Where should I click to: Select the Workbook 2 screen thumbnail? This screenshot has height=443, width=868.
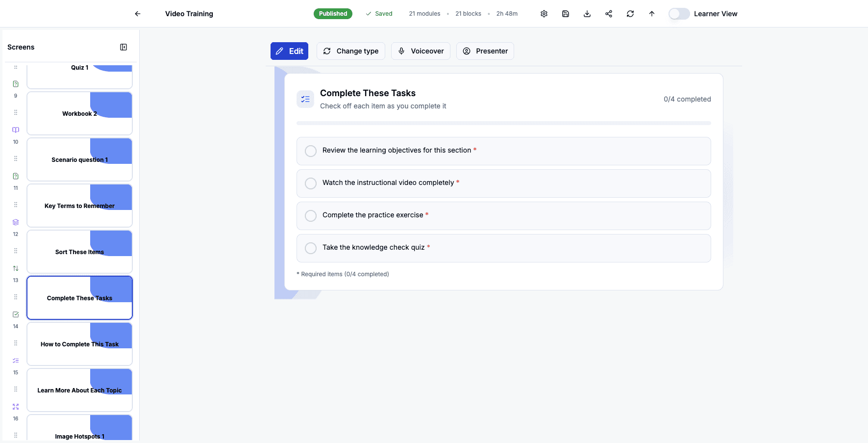pos(79,113)
